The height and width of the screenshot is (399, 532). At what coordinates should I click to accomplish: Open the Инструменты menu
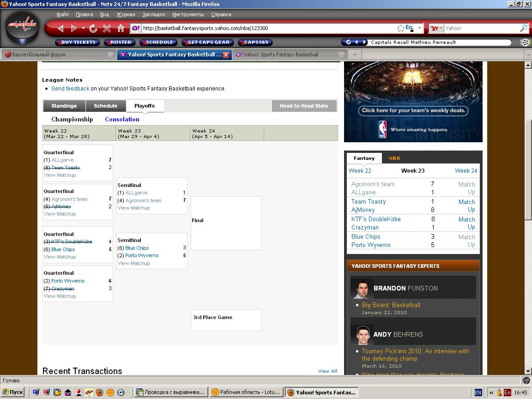click(188, 14)
